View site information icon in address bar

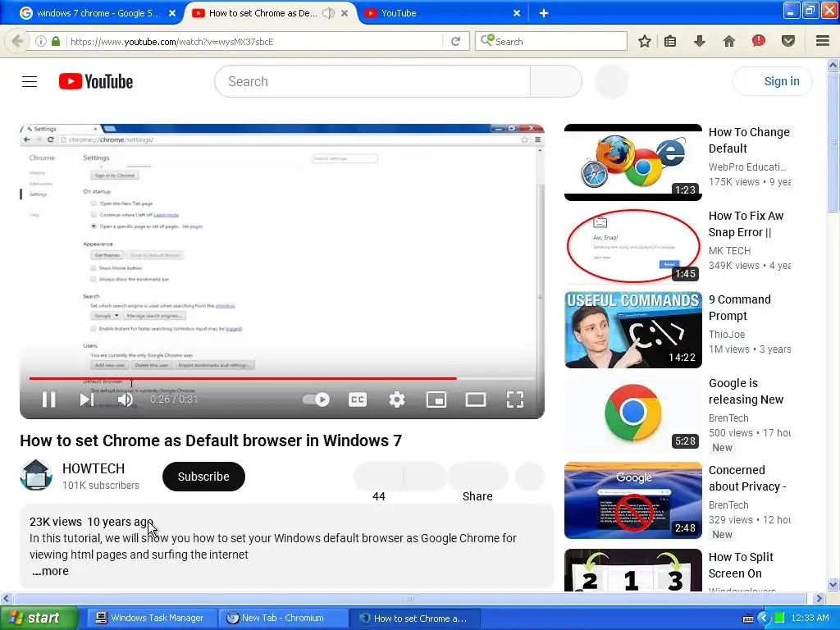tap(40, 41)
